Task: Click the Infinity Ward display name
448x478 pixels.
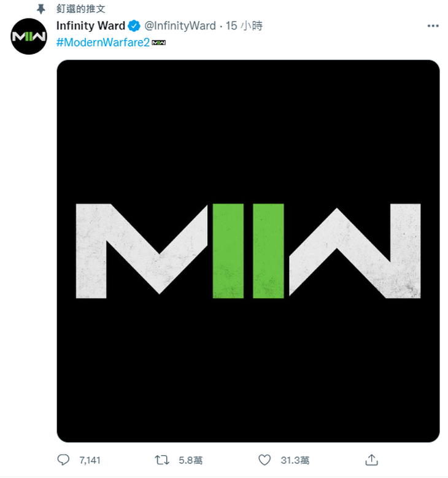Action: tap(91, 26)
